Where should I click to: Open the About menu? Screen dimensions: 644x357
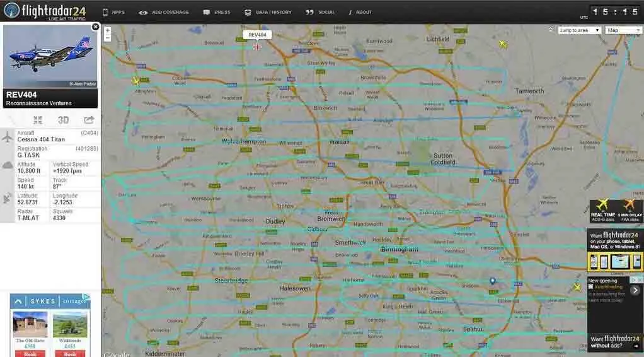(360, 13)
